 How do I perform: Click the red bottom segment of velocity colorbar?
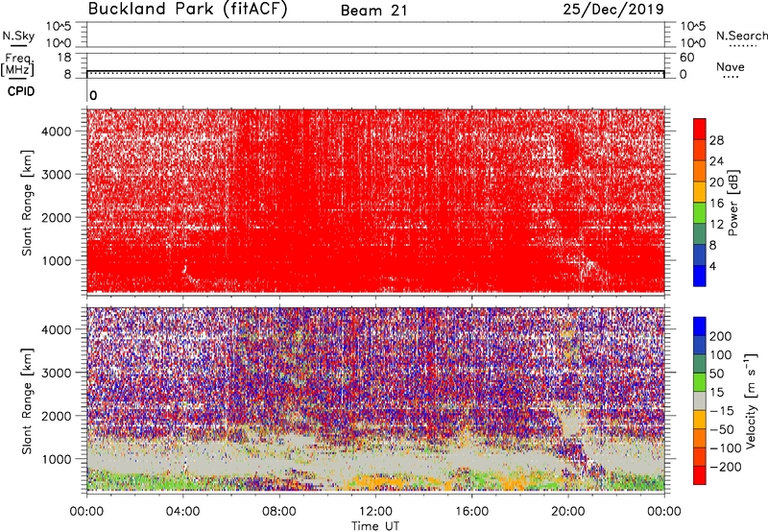point(700,475)
